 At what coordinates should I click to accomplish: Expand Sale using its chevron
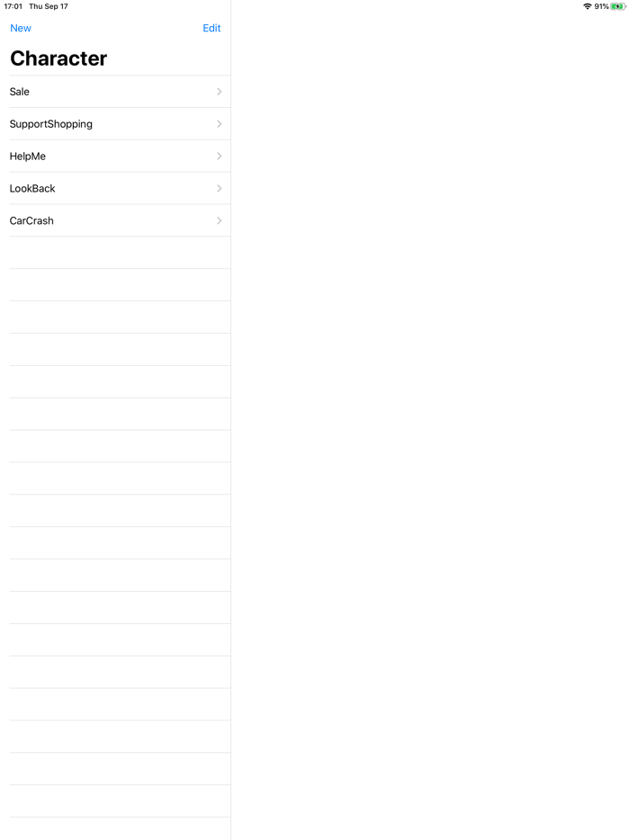[x=219, y=92]
